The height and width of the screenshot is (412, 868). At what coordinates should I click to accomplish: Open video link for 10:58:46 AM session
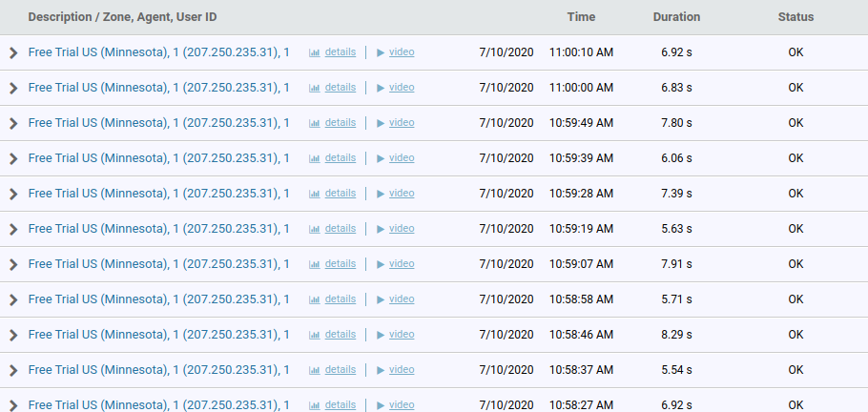402,335
